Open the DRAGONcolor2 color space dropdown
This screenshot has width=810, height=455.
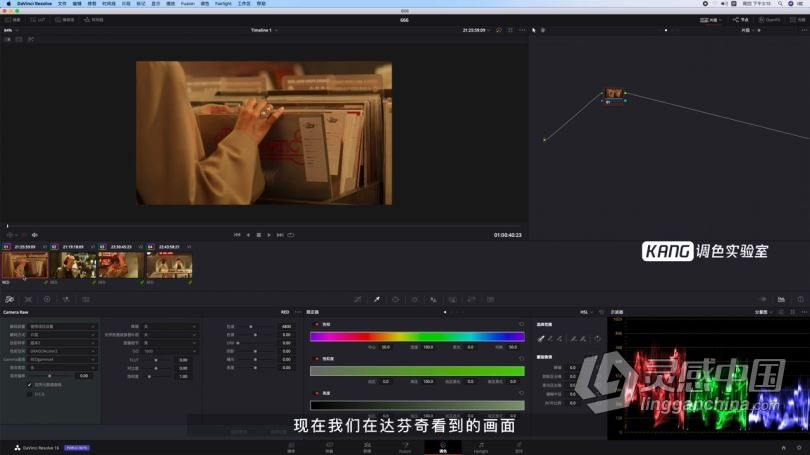pyautogui.click(x=62, y=351)
